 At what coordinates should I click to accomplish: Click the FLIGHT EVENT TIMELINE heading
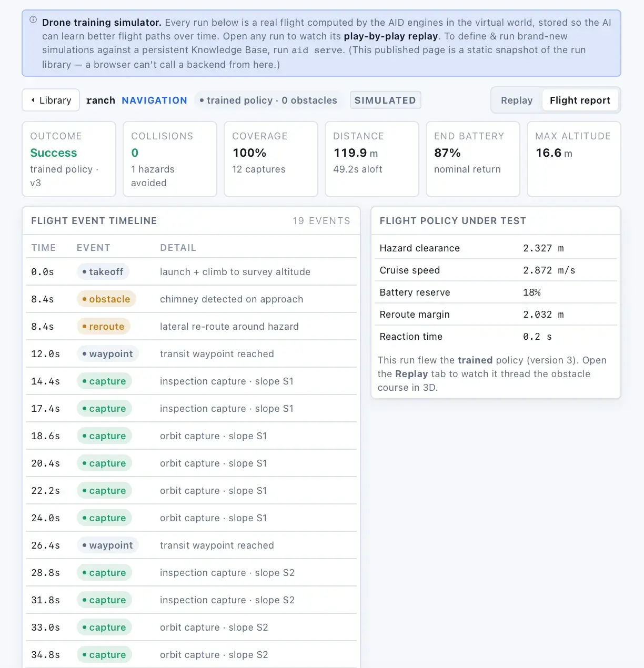[94, 220]
